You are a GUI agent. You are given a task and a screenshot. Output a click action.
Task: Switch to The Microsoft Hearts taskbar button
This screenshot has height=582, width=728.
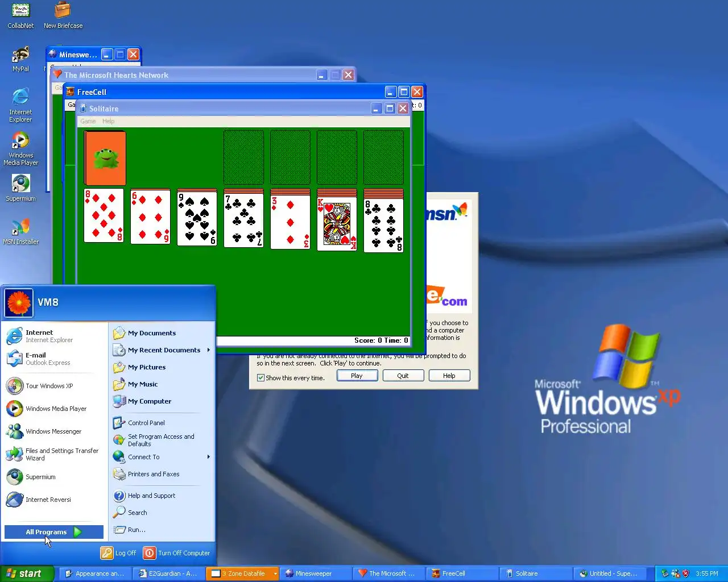(389, 573)
